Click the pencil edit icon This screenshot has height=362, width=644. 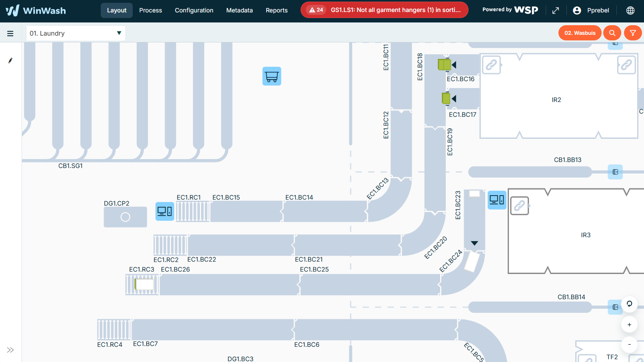pos(10,61)
